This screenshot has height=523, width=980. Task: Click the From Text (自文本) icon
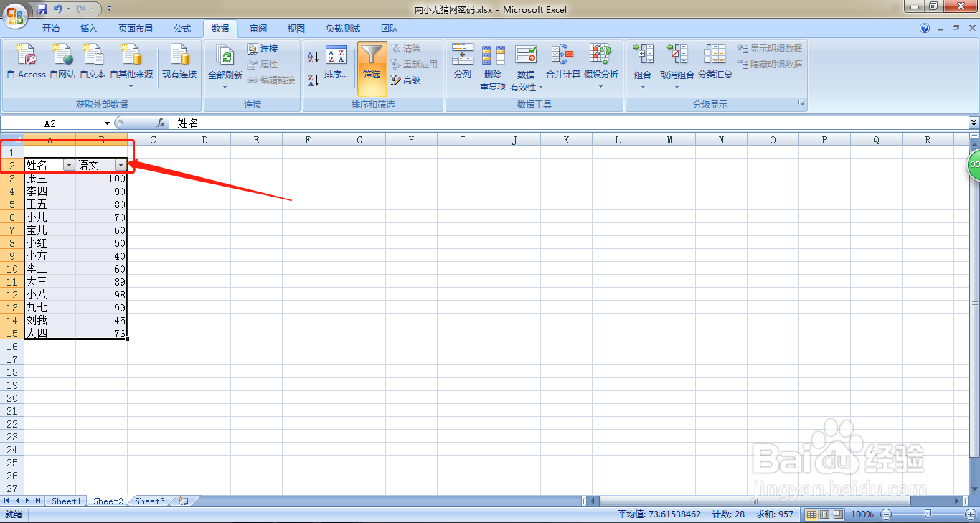93,61
